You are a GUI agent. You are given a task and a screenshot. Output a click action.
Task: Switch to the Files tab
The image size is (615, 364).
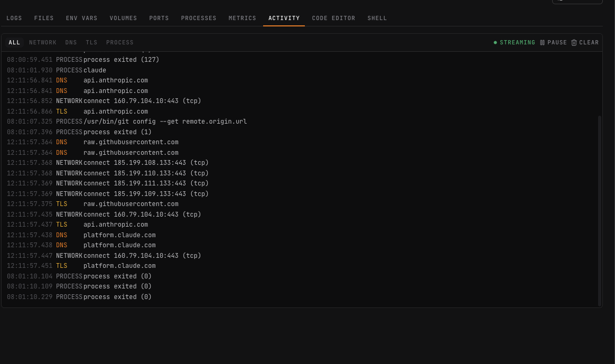coord(44,18)
